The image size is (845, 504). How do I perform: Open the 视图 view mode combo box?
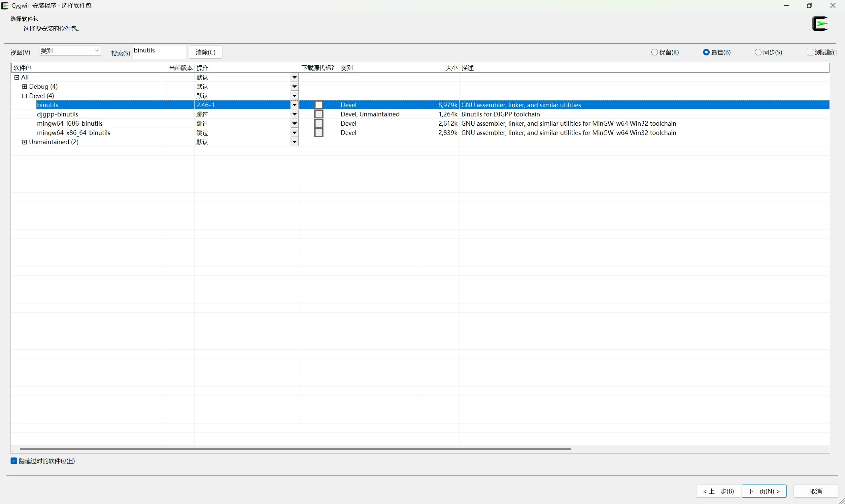tap(70, 50)
